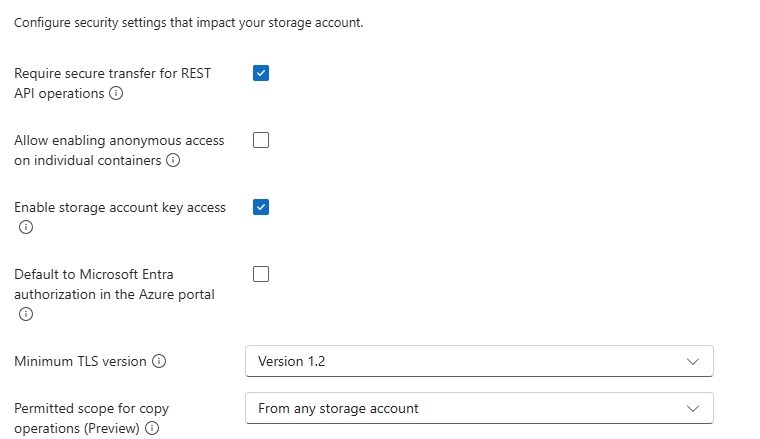Image resolution: width=760 pixels, height=439 pixels.
Task: Click info icon next to Minimum TLS version
Action: click(x=159, y=361)
